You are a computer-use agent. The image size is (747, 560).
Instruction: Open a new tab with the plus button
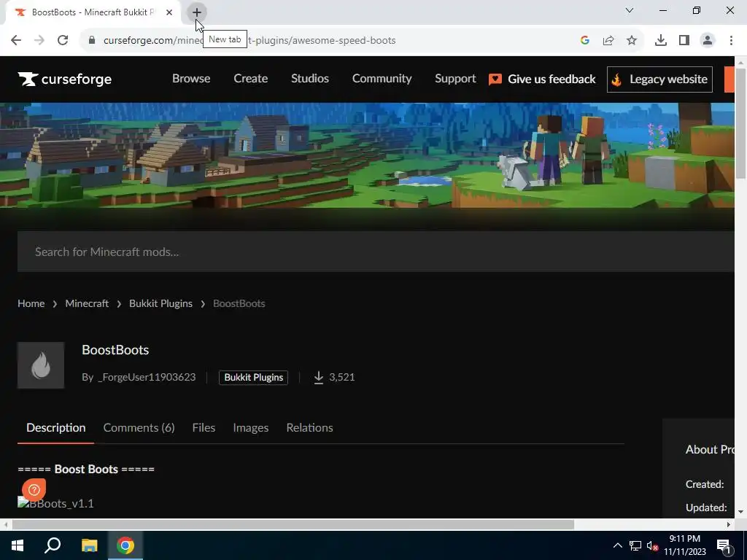[196, 12]
